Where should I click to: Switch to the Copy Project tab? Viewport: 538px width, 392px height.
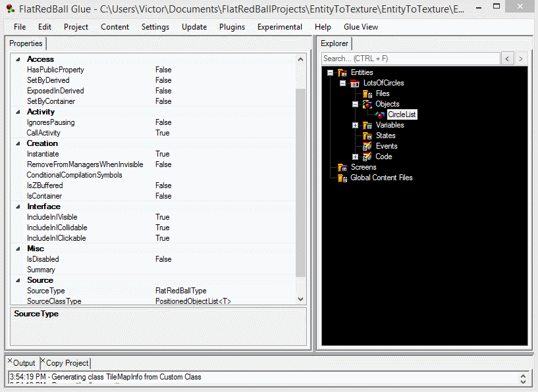[x=66, y=362]
